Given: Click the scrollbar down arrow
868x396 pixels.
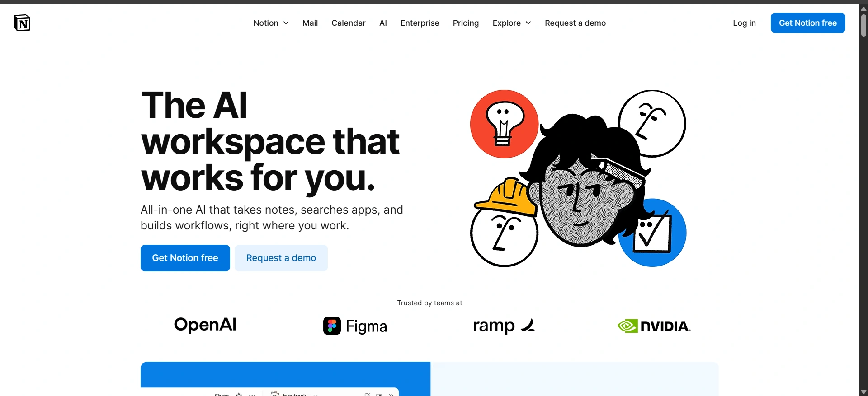Looking at the screenshot, I should [863, 391].
